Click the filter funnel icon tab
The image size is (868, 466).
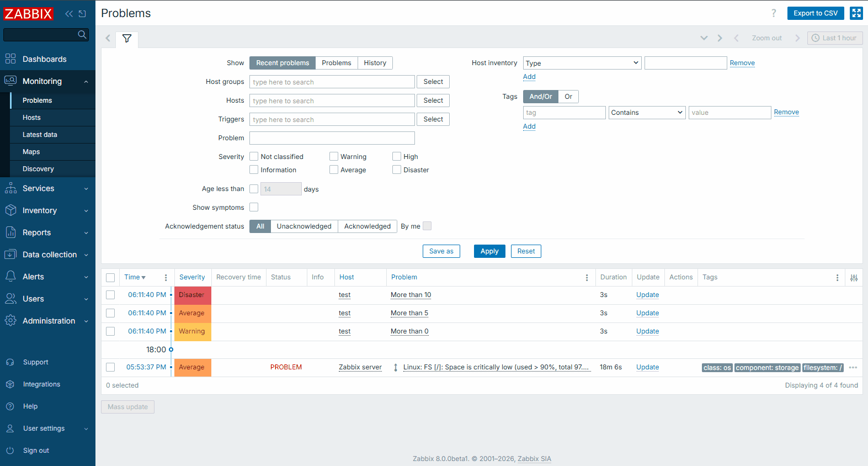click(127, 39)
